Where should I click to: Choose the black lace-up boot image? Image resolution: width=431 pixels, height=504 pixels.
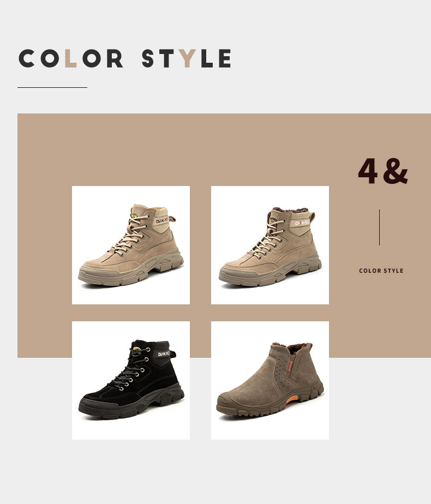click(x=131, y=380)
